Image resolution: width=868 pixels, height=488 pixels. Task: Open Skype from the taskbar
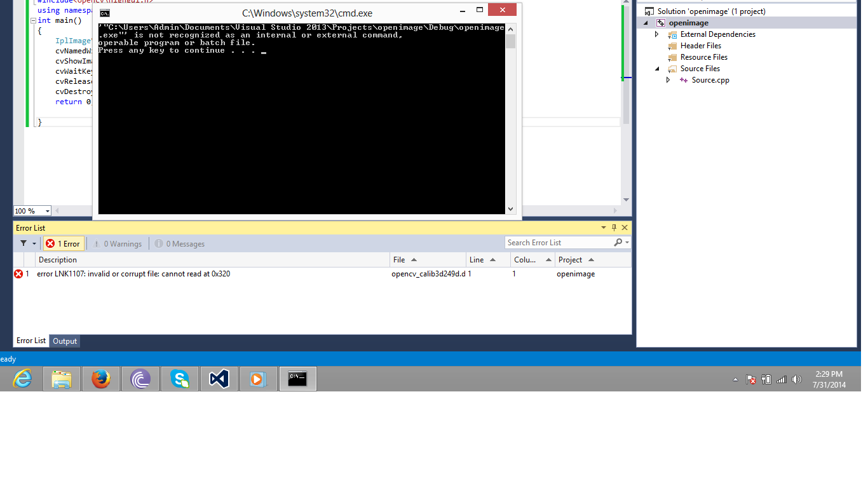coord(180,379)
